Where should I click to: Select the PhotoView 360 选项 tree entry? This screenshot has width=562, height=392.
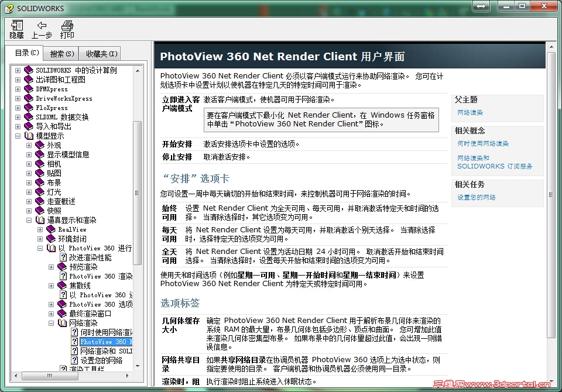coord(101,304)
